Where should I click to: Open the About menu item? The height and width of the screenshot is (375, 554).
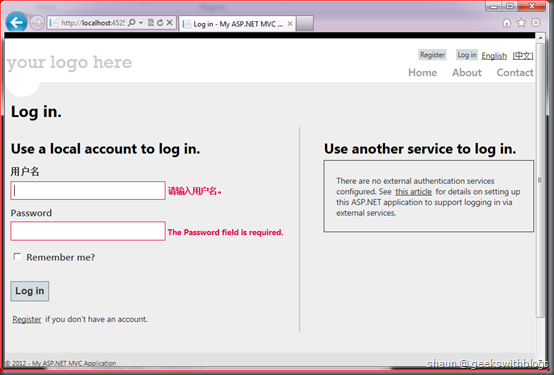pyautogui.click(x=467, y=72)
